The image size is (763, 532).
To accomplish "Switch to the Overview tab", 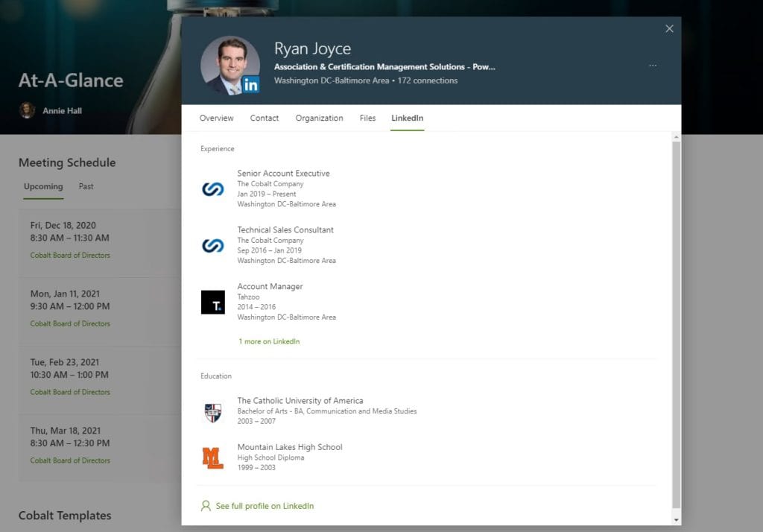I will (217, 118).
